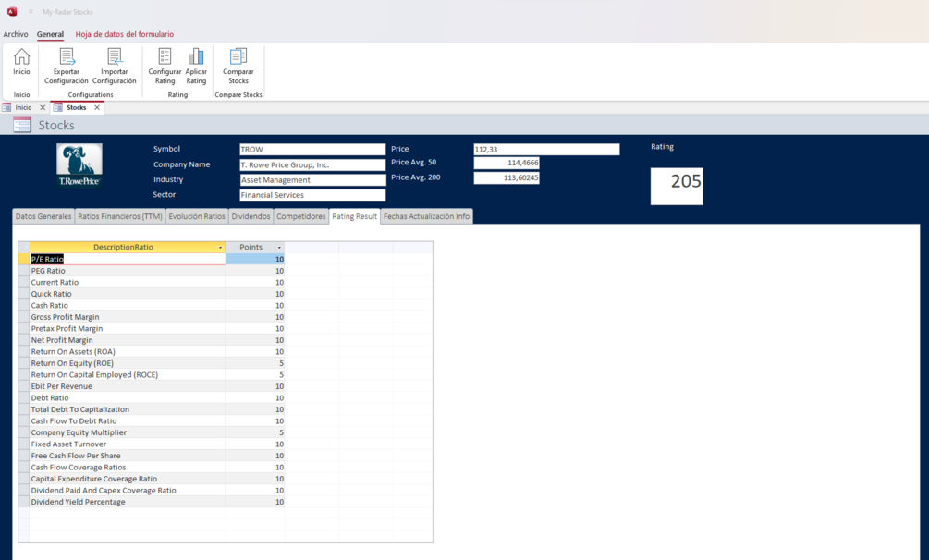Select the Pretax Profit Margin cell

pos(128,328)
